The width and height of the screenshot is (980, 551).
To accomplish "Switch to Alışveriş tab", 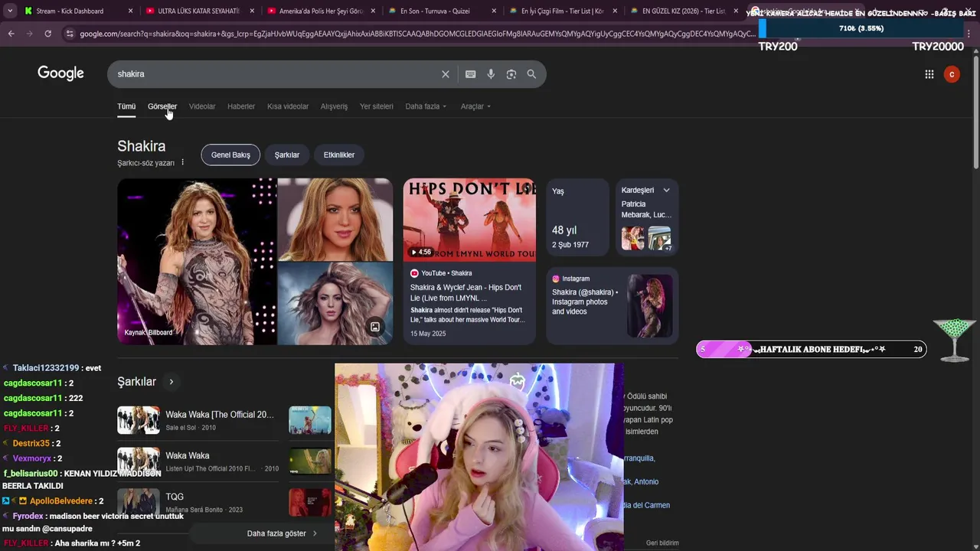I will [x=334, y=106].
